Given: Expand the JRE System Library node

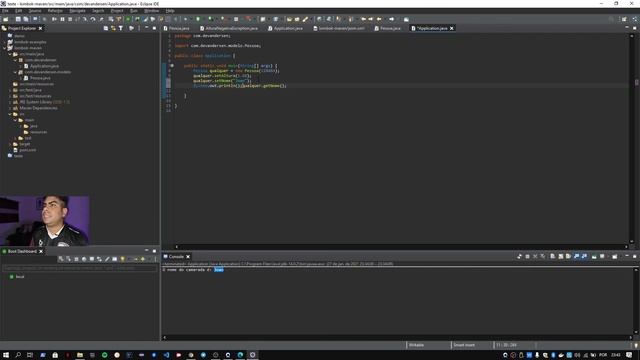Looking at the screenshot, I should click(x=10, y=102).
